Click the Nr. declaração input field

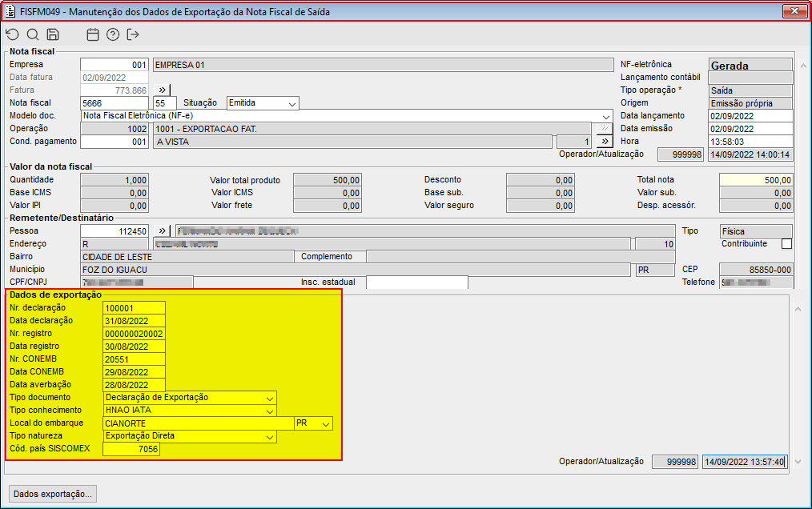pyautogui.click(x=134, y=308)
